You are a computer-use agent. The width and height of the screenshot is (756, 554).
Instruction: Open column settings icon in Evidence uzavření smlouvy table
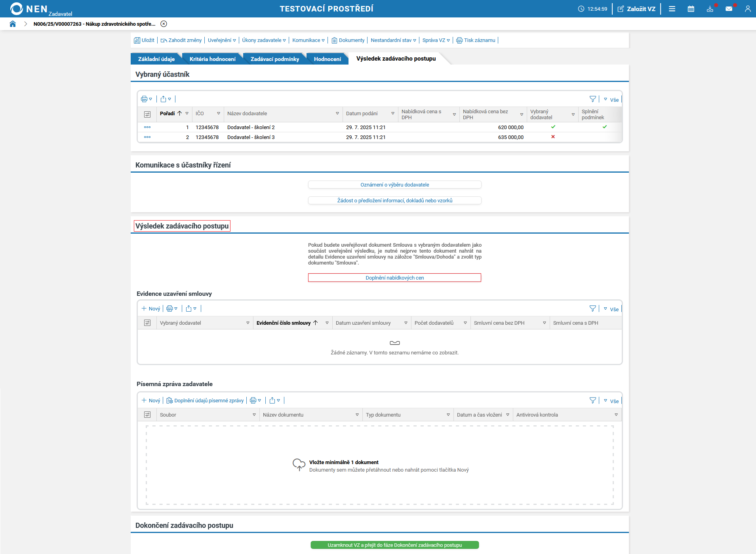point(147,323)
